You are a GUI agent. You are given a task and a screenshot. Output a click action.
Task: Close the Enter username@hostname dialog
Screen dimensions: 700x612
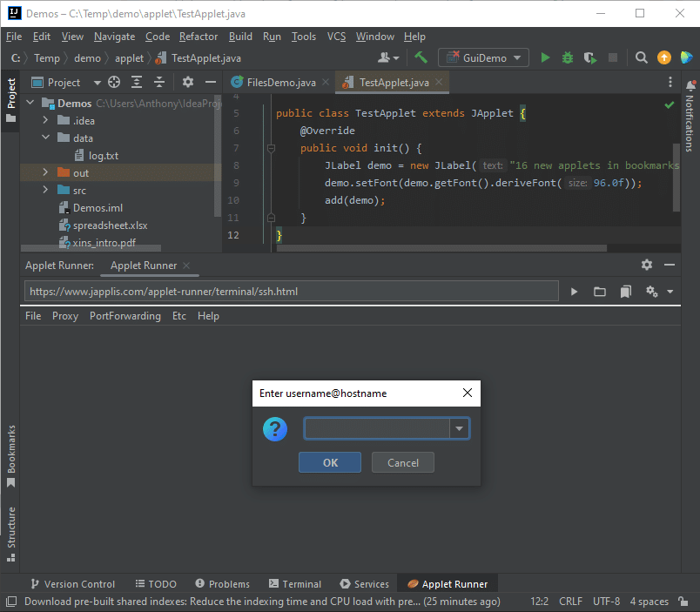468,393
